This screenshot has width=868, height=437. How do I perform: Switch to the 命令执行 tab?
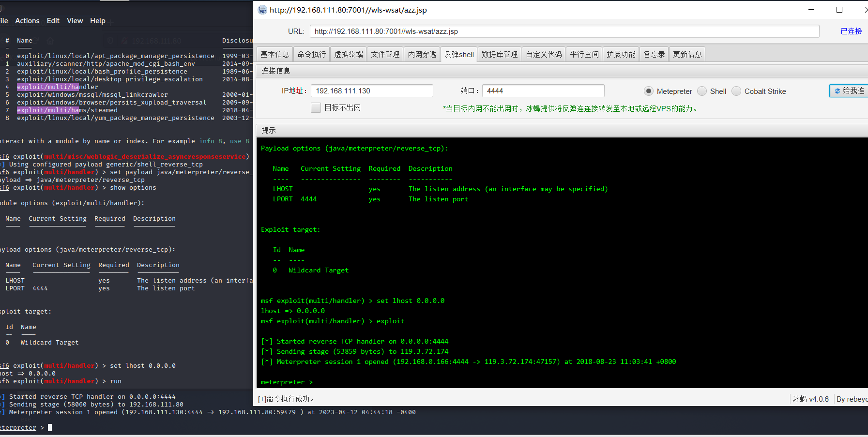point(311,54)
